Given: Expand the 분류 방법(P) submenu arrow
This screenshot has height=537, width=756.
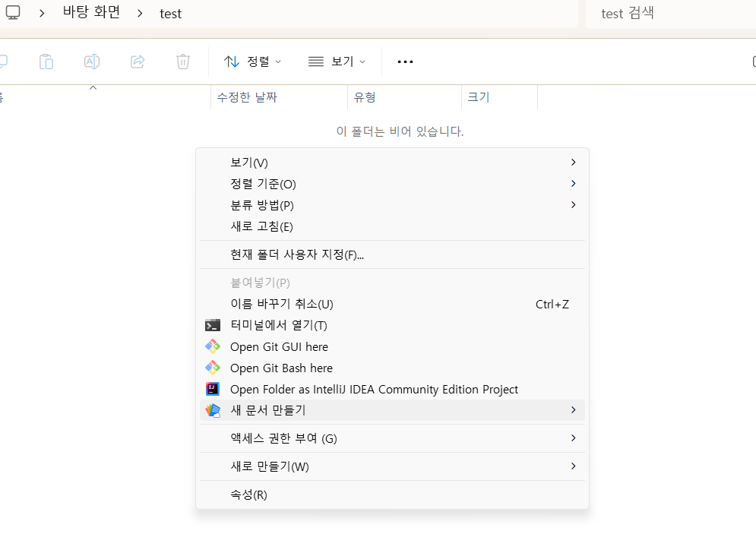Looking at the screenshot, I should point(573,205).
